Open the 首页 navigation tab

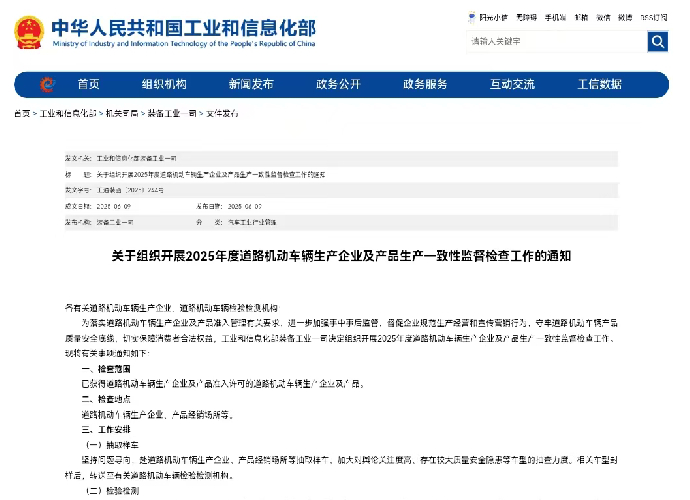pyautogui.click(x=88, y=84)
